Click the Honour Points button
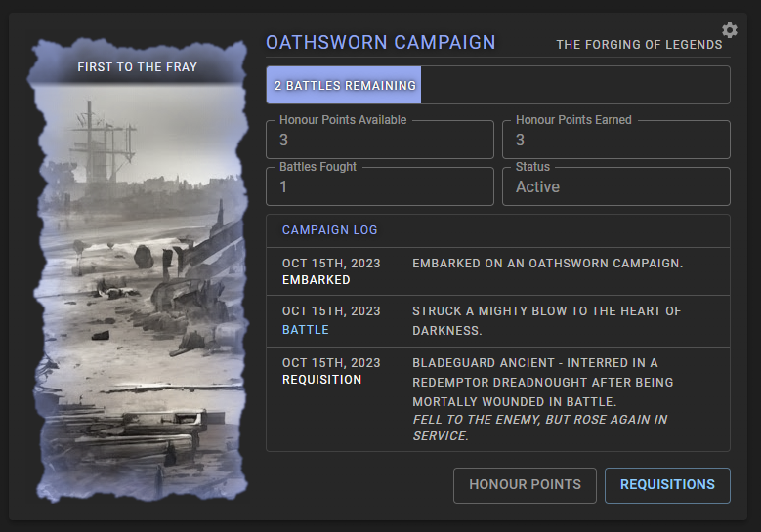The width and height of the screenshot is (761, 532). tap(525, 484)
